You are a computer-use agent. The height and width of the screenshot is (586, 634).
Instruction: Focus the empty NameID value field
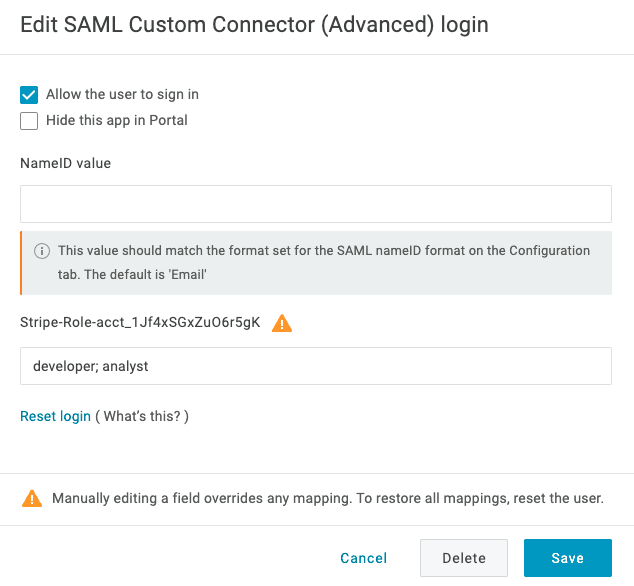pos(316,204)
